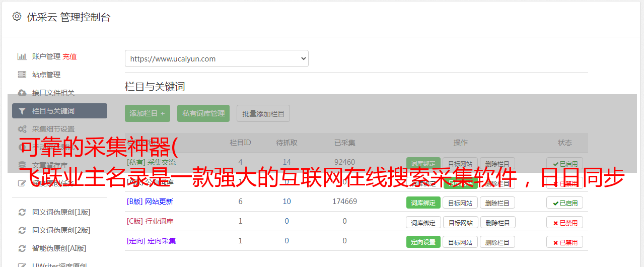The width and height of the screenshot is (644, 267).
Task: Click 删除栏目 in the 网站更新 row
Action: pyautogui.click(x=497, y=203)
